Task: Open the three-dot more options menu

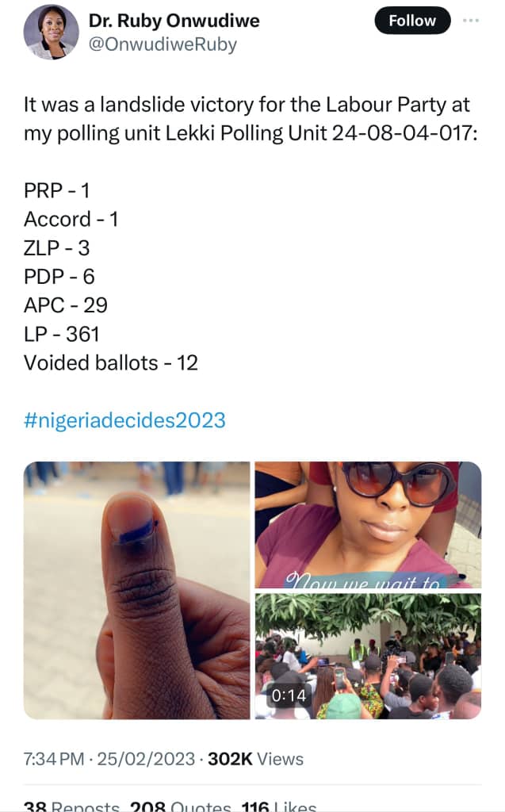Action: point(471,21)
